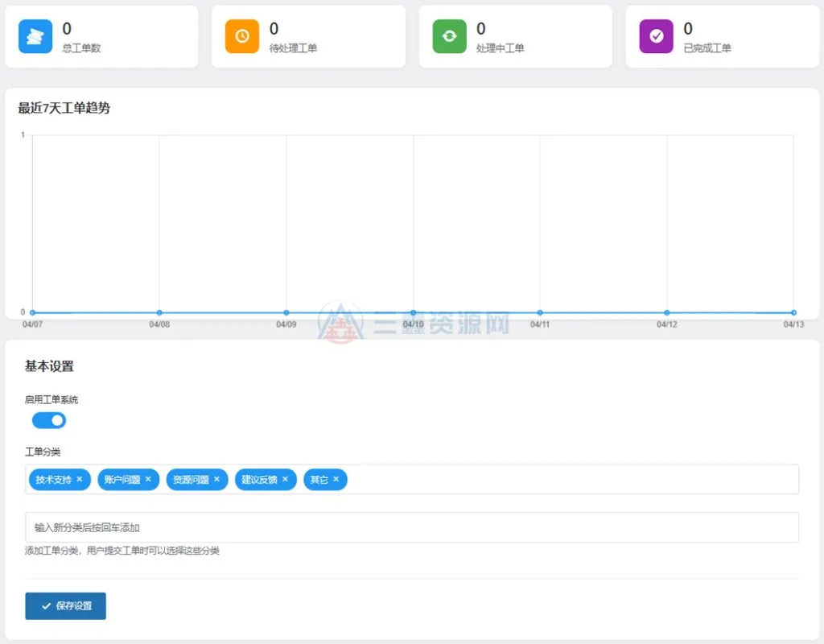Click the purple completed tickets checkmark icon
Viewport: 824px width, 644px height.
[656, 36]
